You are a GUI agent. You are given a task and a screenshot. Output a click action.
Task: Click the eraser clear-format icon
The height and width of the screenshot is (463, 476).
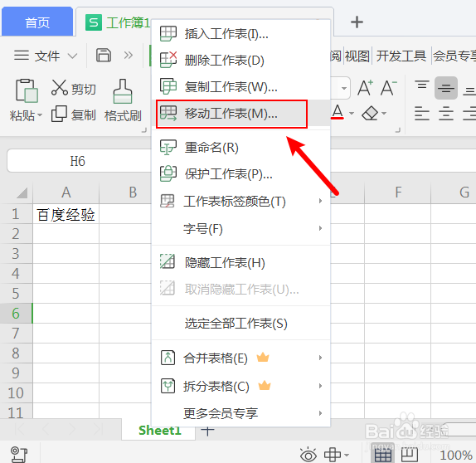coord(370,114)
